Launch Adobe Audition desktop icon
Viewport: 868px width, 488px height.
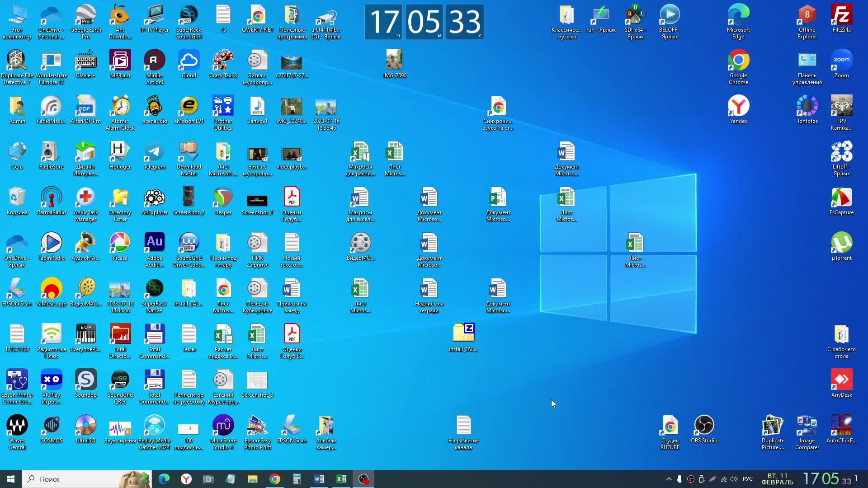click(154, 250)
